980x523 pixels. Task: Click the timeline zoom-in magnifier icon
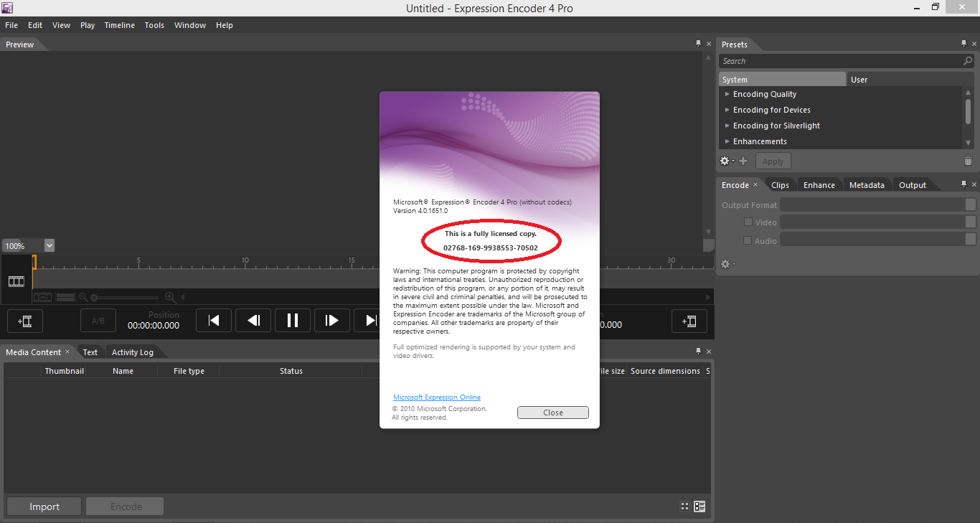click(171, 297)
